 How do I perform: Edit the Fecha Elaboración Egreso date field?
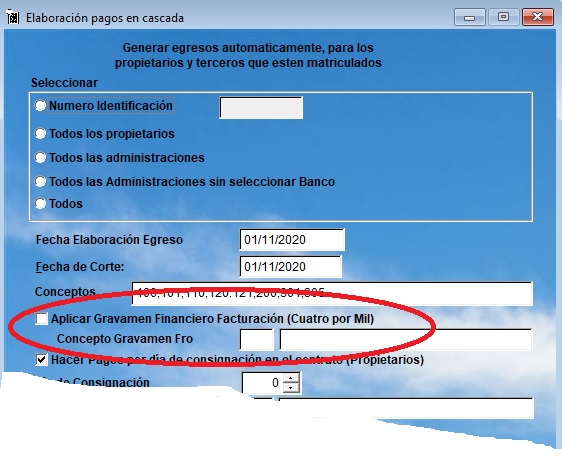[292, 239]
